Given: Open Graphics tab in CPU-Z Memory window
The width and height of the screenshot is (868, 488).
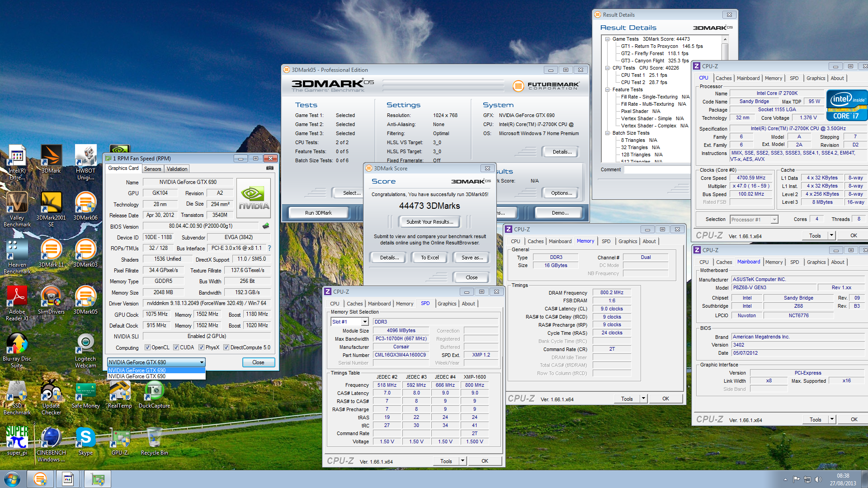Looking at the screenshot, I should click(x=628, y=241).
